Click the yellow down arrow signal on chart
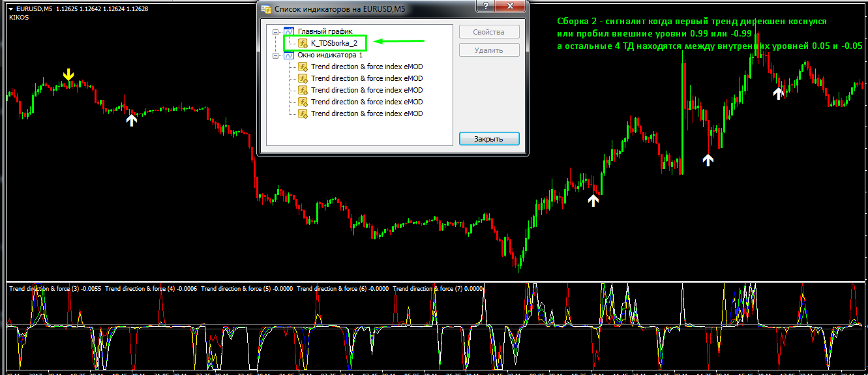868x375 pixels. (x=68, y=76)
